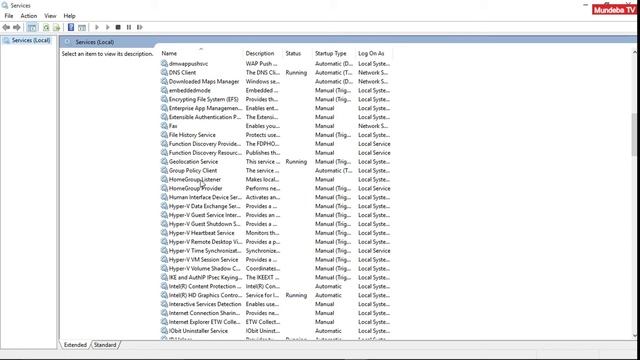The height and width of the screenshot is (360, 640).
Task: Click the vertical scrollbar thumb of the services list
Action: [635, 135]
